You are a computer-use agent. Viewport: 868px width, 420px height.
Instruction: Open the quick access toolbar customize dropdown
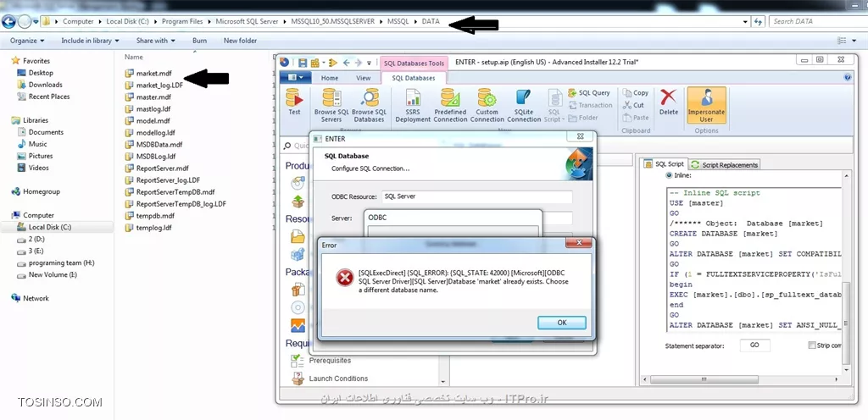coord(370,63)
